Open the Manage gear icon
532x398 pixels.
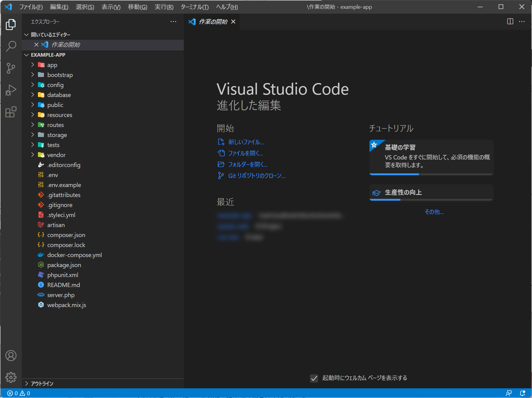tap(11, 377)
